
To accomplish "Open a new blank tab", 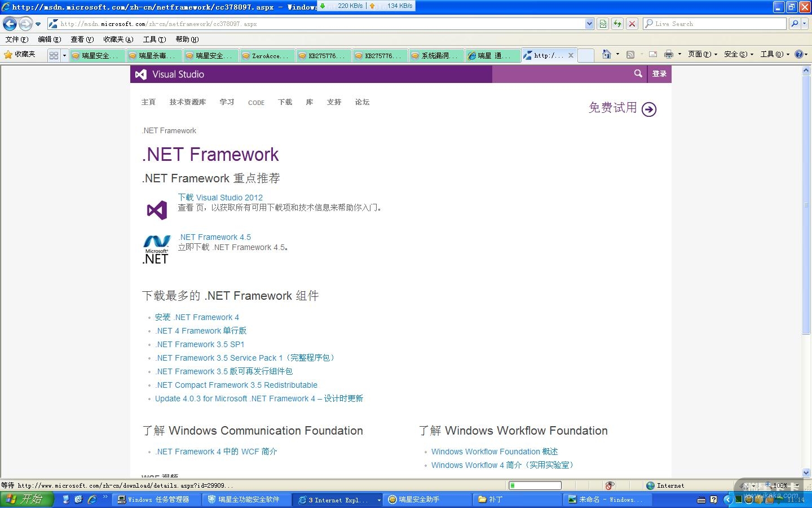I will (x=586, y=55).
